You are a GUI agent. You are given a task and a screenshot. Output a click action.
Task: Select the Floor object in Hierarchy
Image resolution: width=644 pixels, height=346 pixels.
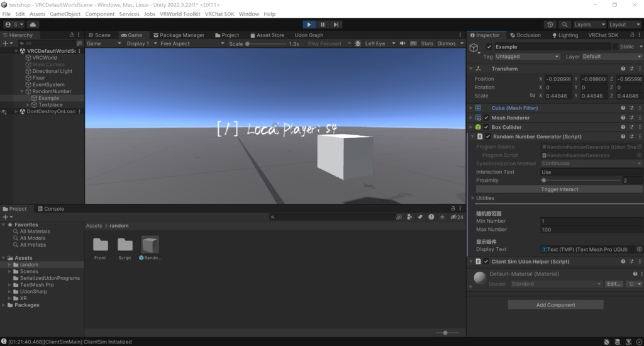38,77
